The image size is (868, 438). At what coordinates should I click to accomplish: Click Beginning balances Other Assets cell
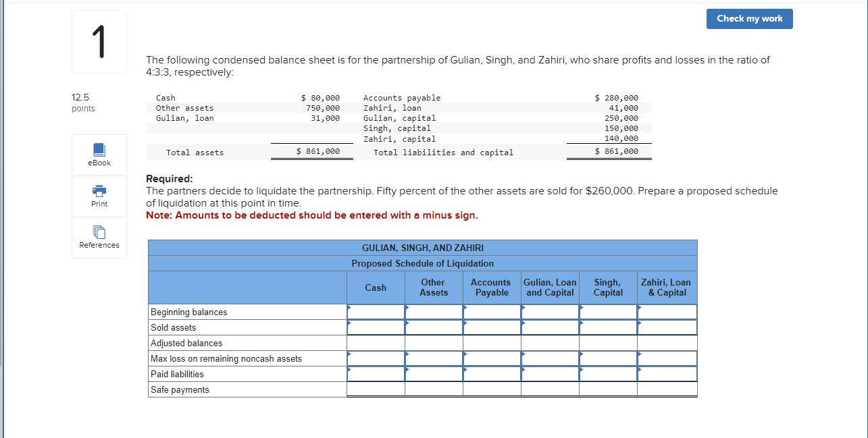[434, 312]
